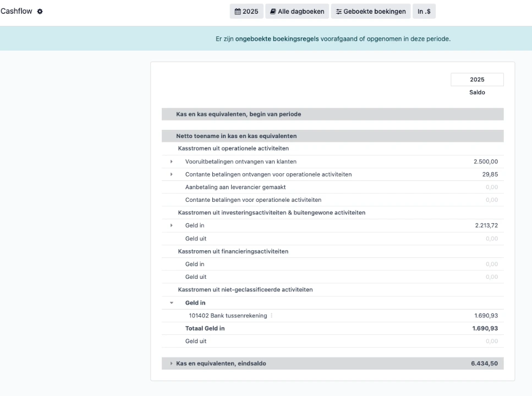Screen dimensions: 532x396
Task: Expand Contante betalingen ontvangen row arrow
Action: [x=171, y=174]
